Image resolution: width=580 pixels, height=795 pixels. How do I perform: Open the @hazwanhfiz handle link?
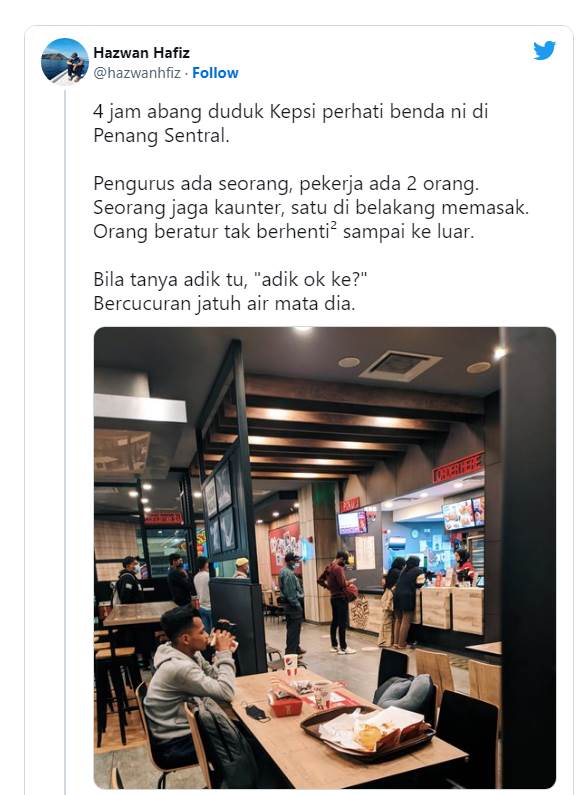point(137,73)
